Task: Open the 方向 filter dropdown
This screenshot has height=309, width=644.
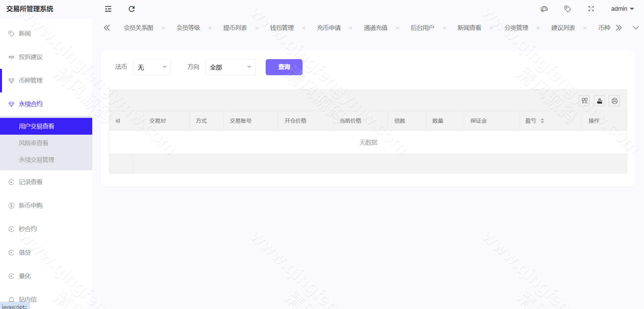Action: [x=230, y=67]
